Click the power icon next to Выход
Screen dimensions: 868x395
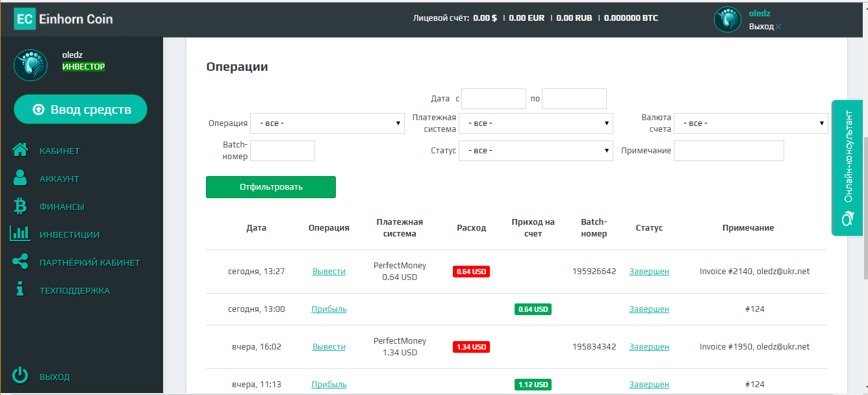pos(21,375)
